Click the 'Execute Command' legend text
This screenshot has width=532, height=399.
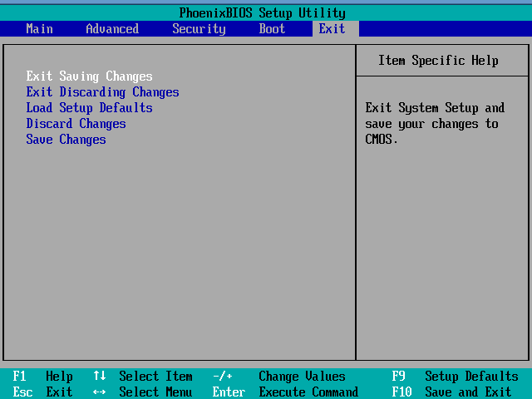pos(308,392)
